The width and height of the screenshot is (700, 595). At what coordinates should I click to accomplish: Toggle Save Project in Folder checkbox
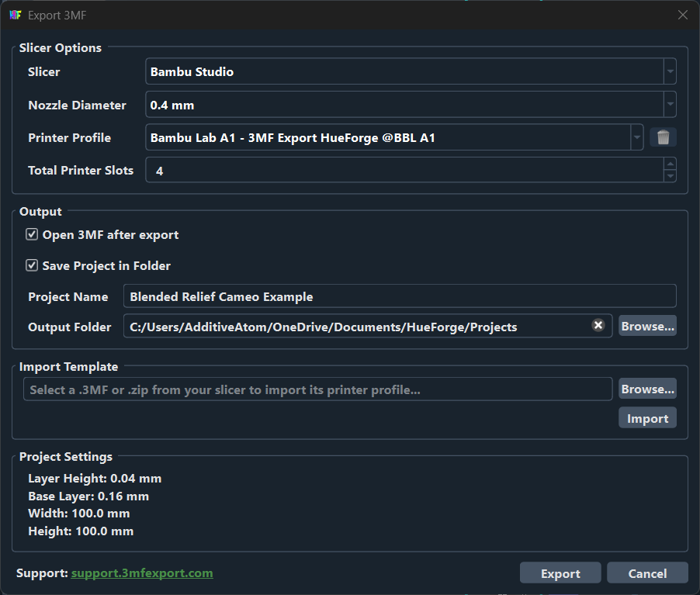pos(32,265)
